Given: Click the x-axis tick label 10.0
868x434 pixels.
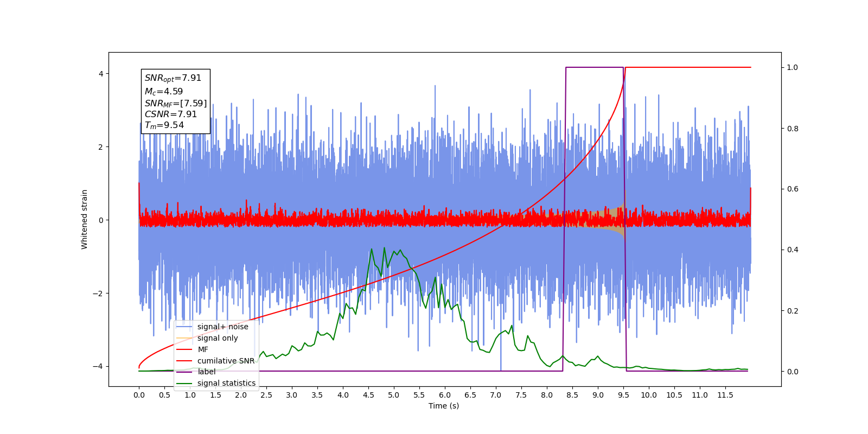Looking at the screenshot, I should [x=649, y=395].
